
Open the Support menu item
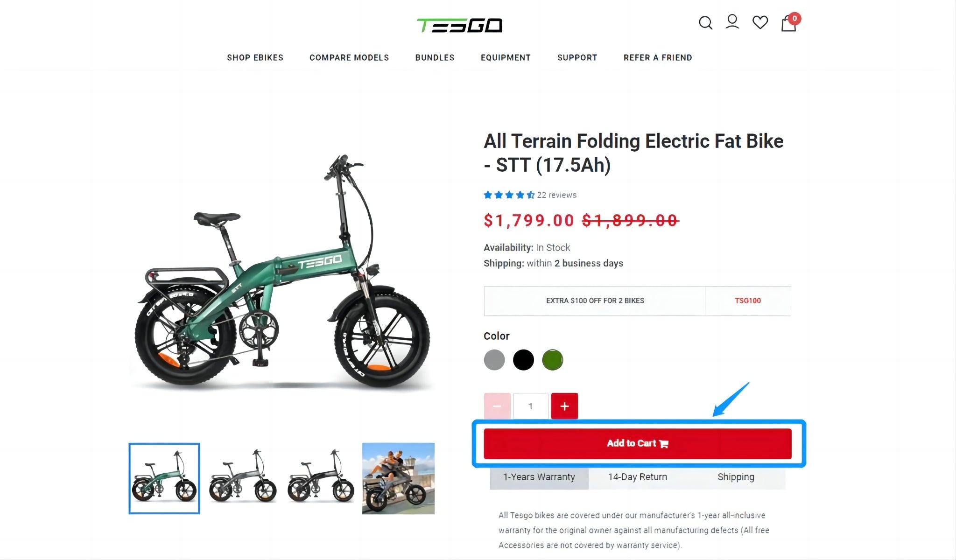point(577,57)
